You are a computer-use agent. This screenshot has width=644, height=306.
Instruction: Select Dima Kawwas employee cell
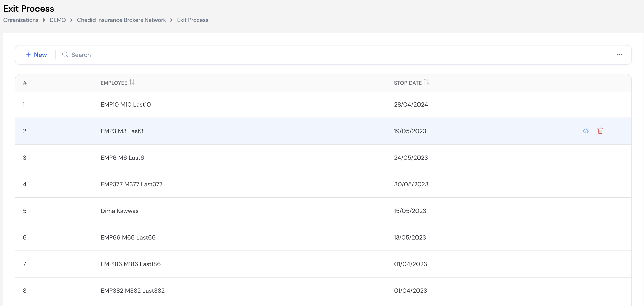[119, 211]
